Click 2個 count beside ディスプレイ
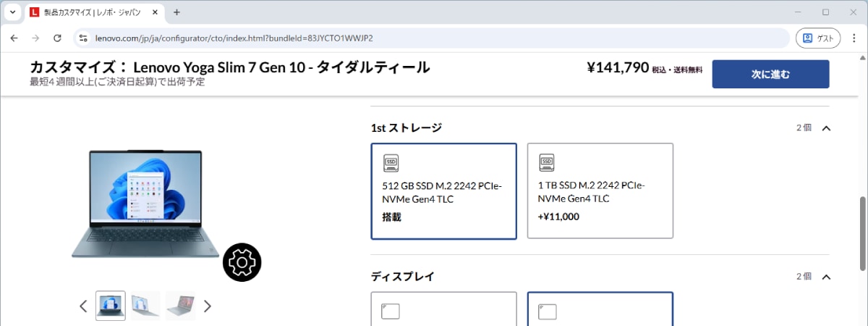The width and height of the screenshot is (868, 326). 804,277
